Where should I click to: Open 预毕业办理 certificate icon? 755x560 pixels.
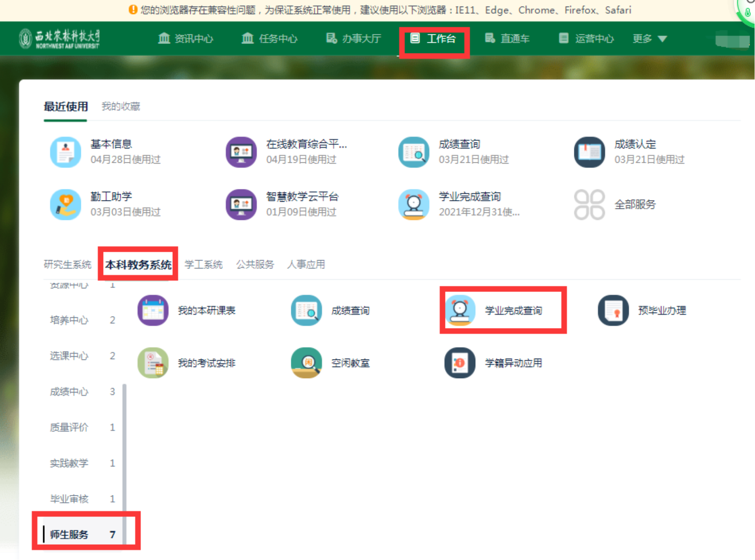coord(613,311)
